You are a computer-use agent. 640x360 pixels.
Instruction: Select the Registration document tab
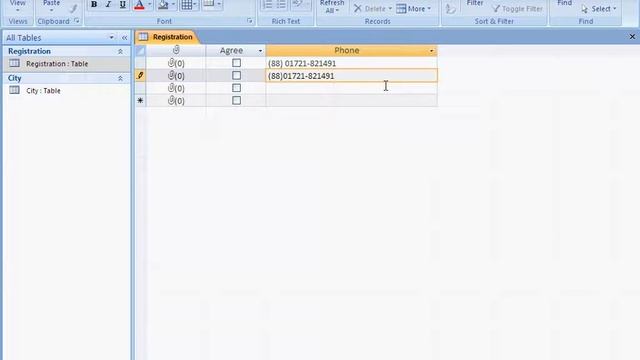point(167,37)
